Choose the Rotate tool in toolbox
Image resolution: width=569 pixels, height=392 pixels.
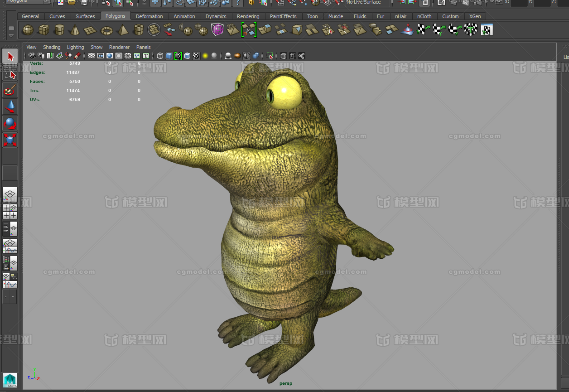click(x=10, y=123)
